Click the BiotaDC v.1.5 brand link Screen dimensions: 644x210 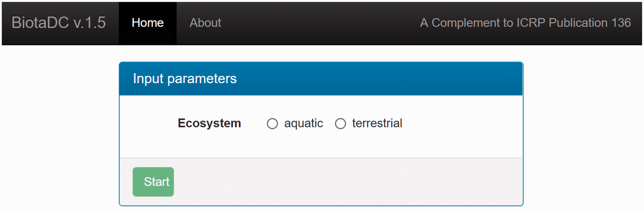[59, 22]
